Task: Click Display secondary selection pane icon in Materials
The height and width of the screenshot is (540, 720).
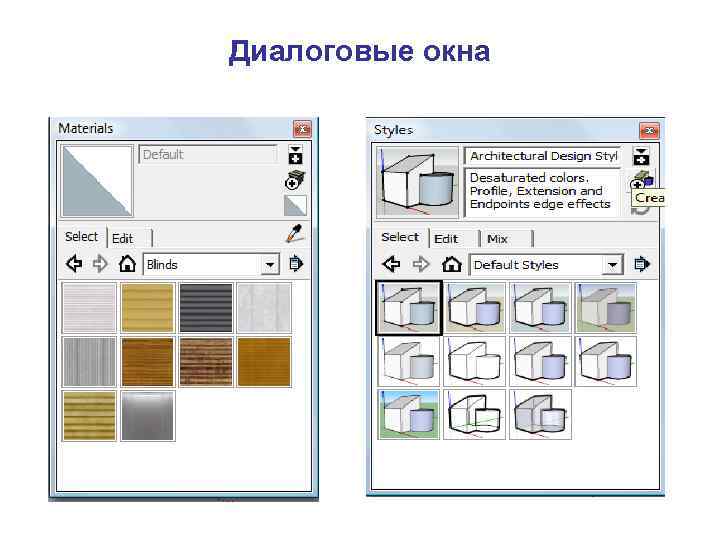Action: (x=295, y=155)
